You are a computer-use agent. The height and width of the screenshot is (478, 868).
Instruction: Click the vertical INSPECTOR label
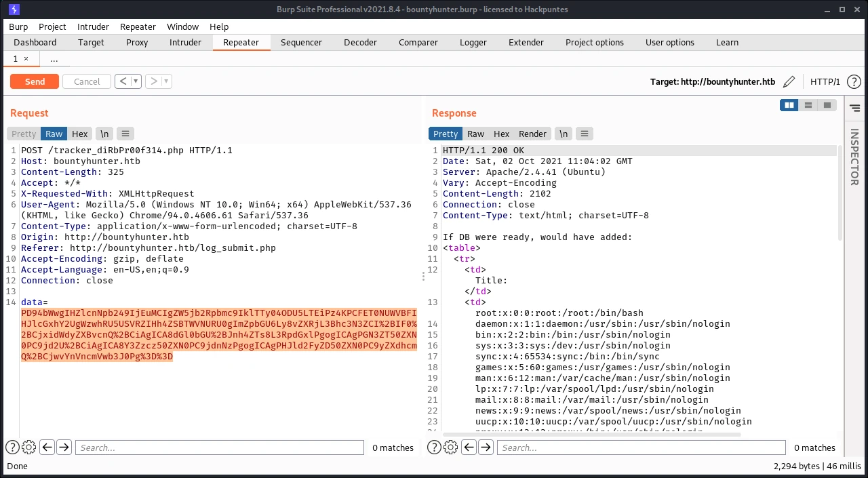click(854, 157)
